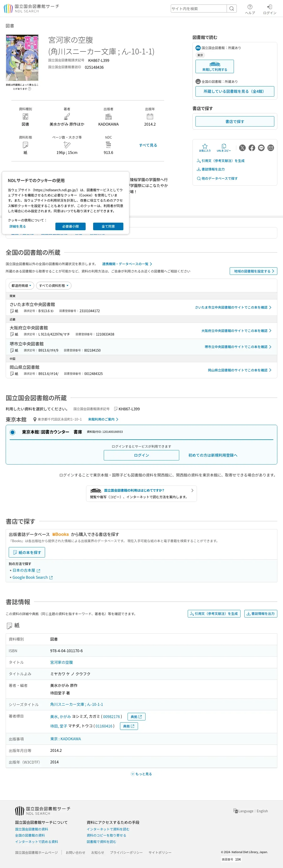This screenshot has width=283, height=868.
Task: Expand more details with もっと見る
Action: click(141, 774)
